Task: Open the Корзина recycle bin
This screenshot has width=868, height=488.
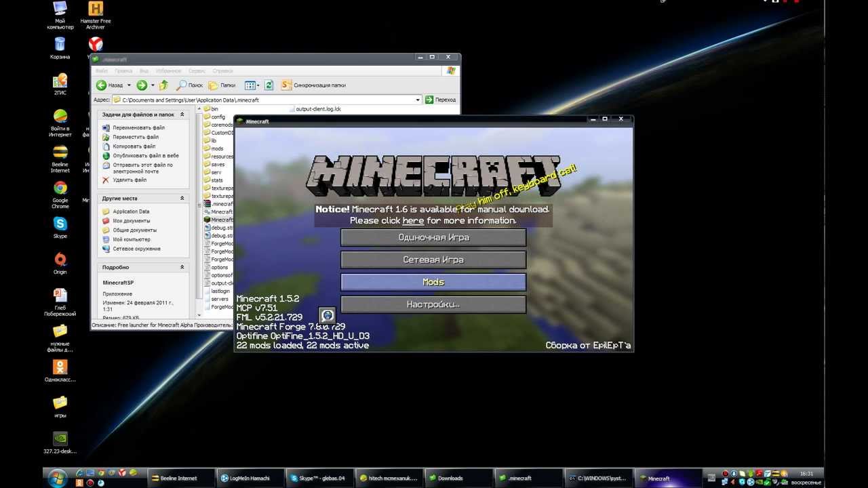Action: [60, 48]
